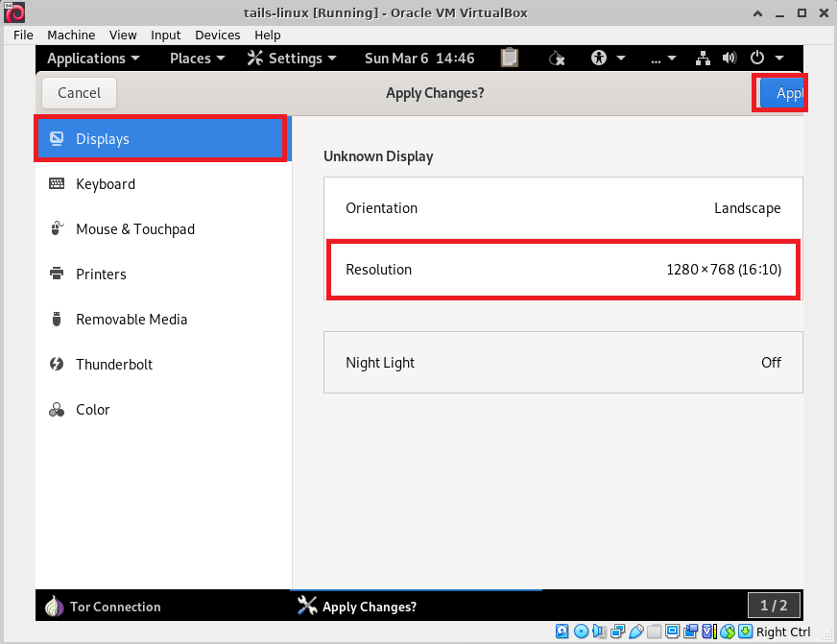This screenshot has width=837, height=644.
Task: Open VirtualBox hard disk activity indicator
Action: coord(562,632)
